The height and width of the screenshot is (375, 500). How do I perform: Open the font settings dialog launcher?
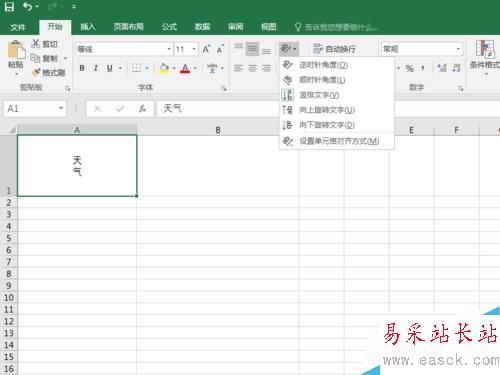point(224,88)
